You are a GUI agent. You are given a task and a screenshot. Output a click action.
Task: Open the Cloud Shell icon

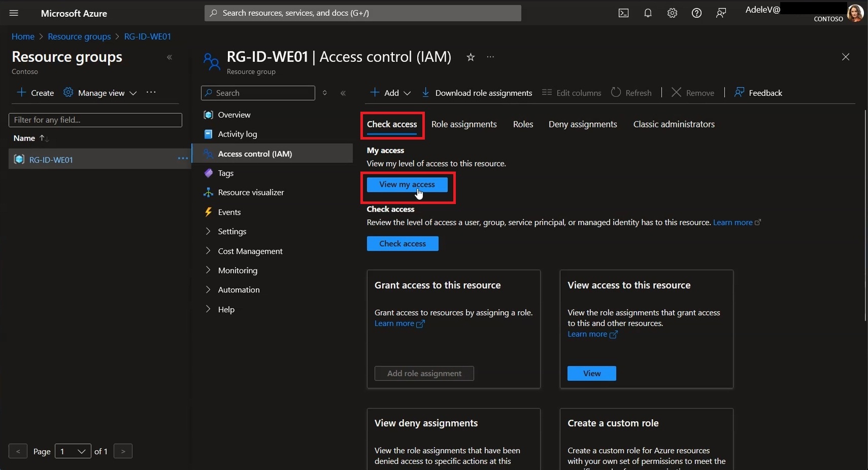click(x=623, y=13)
